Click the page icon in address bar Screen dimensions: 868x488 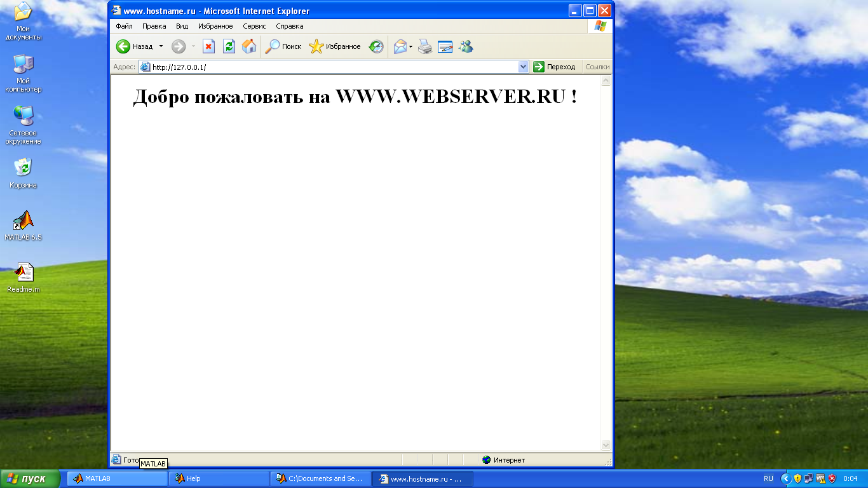click(x=146, y=67)
